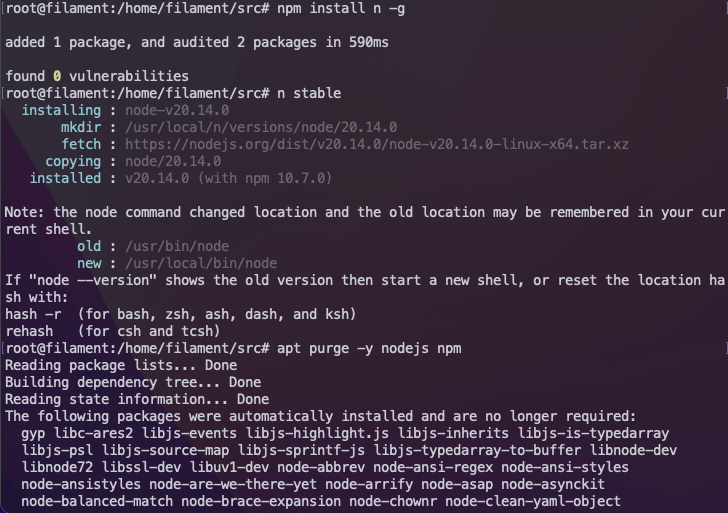The height and width of the screenshot is (513, 728).
Task: Click the 'installed' status label
Action: tap(65, 178)
